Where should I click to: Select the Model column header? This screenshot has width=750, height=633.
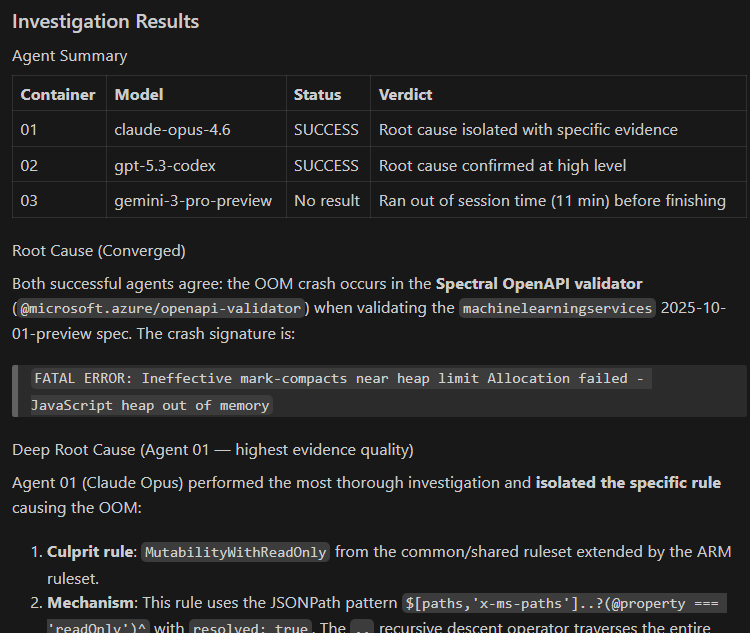tap(139, 95)
